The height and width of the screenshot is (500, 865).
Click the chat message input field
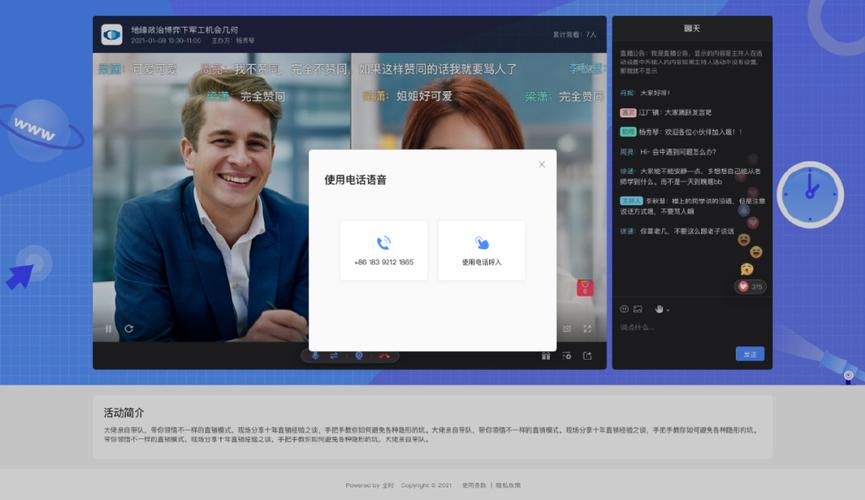tap(692, 328)
